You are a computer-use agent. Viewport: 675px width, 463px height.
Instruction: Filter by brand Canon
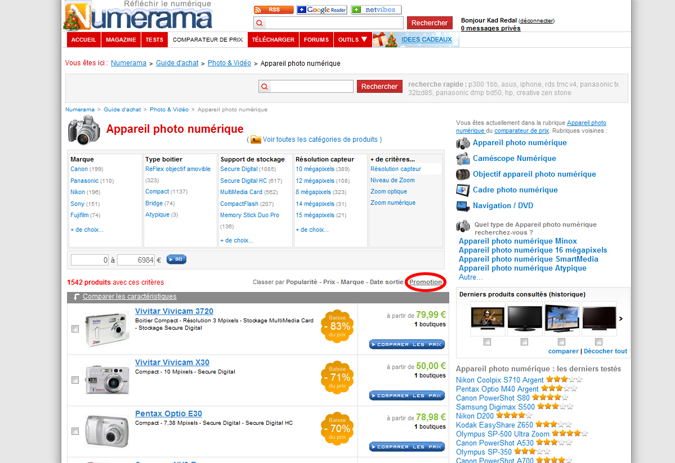tap(79, 169)
